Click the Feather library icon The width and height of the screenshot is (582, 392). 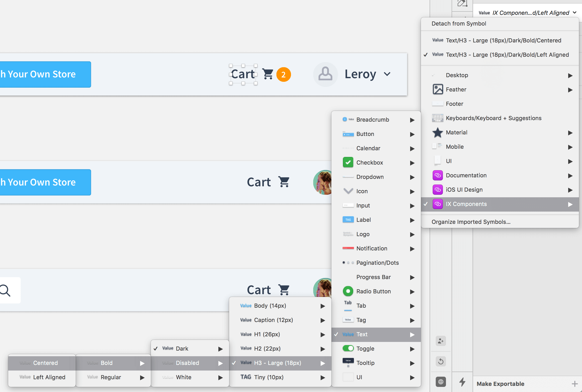(x=438, y=89)
